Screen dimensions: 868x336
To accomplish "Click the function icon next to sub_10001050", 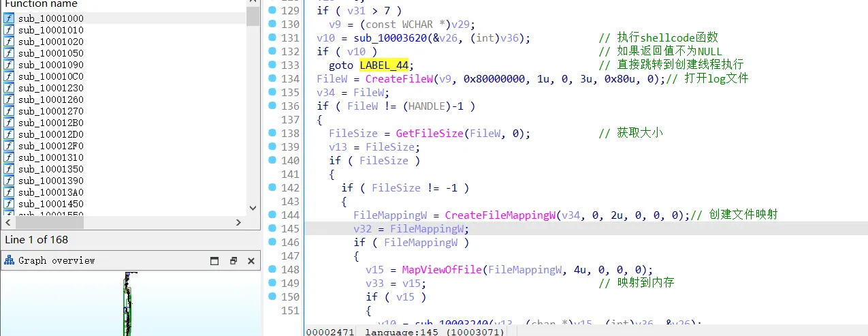I will click(9, 53).
